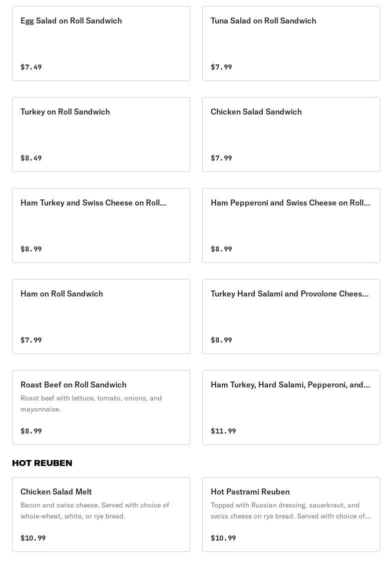Open Ham Turkey, Hard Salami, Pepperoni item
This screenshot has height=564, width=392.
pyautogui.click(x=291, y=407)
